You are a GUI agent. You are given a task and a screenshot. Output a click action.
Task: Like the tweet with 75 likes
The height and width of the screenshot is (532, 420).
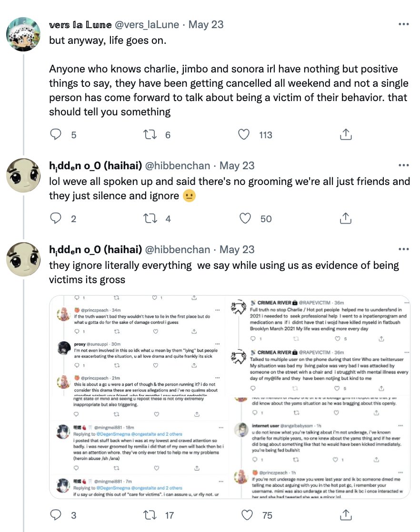247,515
